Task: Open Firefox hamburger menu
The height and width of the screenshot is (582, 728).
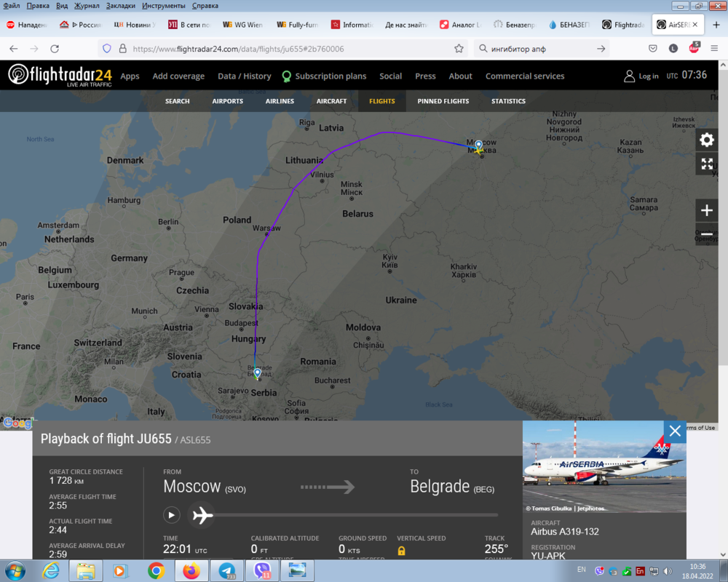Action: pos(714,49)
